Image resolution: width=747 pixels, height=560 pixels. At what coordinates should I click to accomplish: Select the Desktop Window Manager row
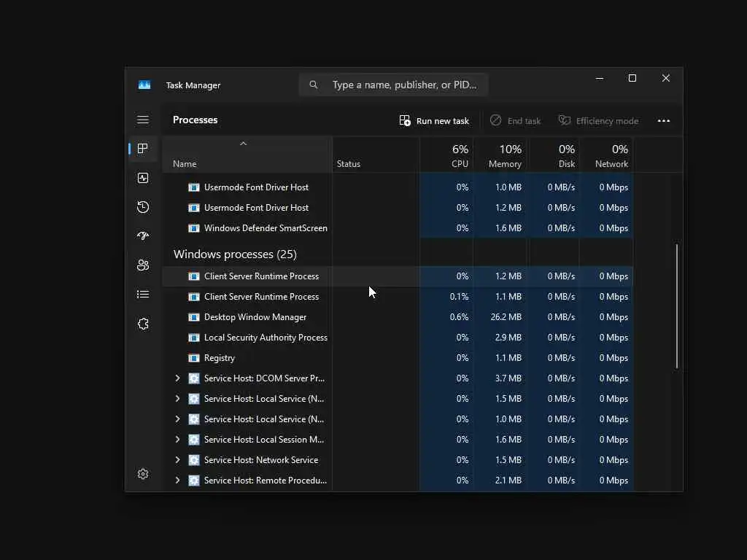click(x=398, y=317)
